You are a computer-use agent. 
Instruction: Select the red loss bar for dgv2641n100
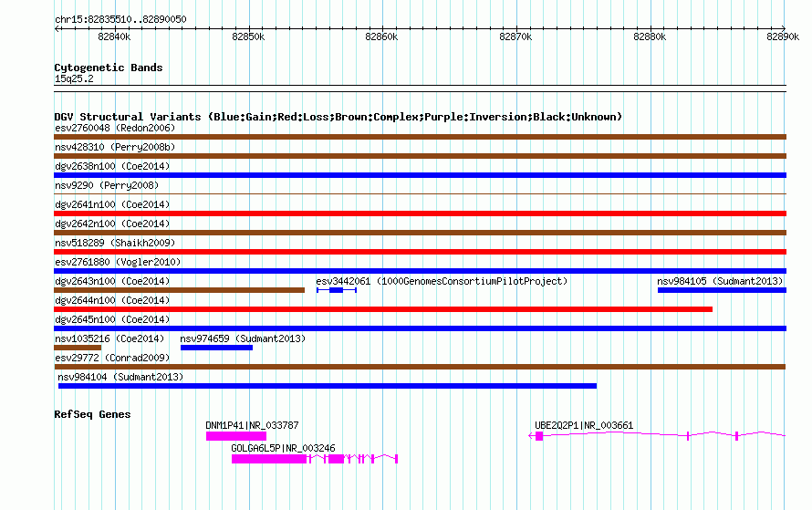coord(420,213)
